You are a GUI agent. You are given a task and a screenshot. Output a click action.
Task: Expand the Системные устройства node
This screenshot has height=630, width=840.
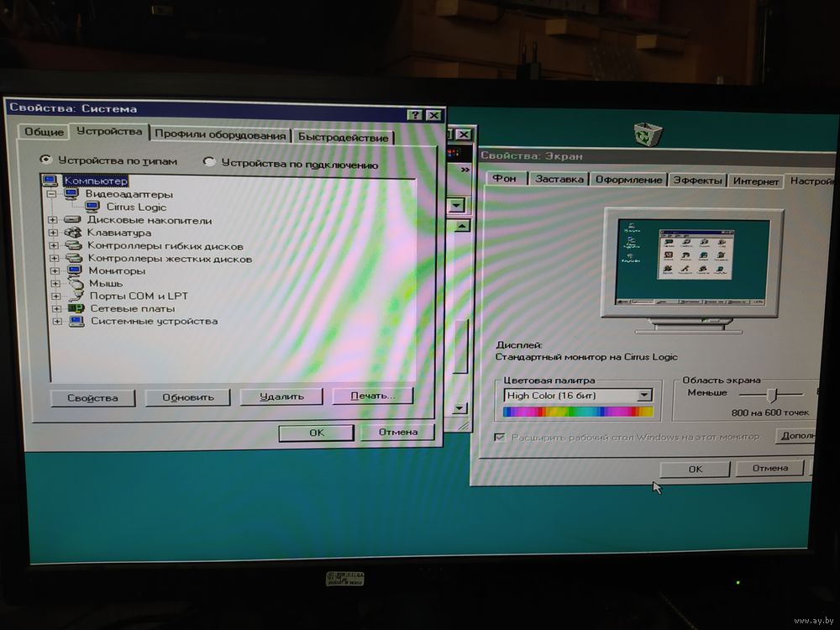[57, 322]
